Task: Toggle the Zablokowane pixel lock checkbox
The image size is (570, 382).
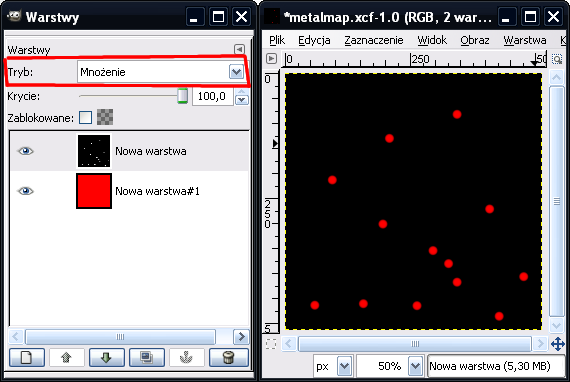Action: [85, 117]
